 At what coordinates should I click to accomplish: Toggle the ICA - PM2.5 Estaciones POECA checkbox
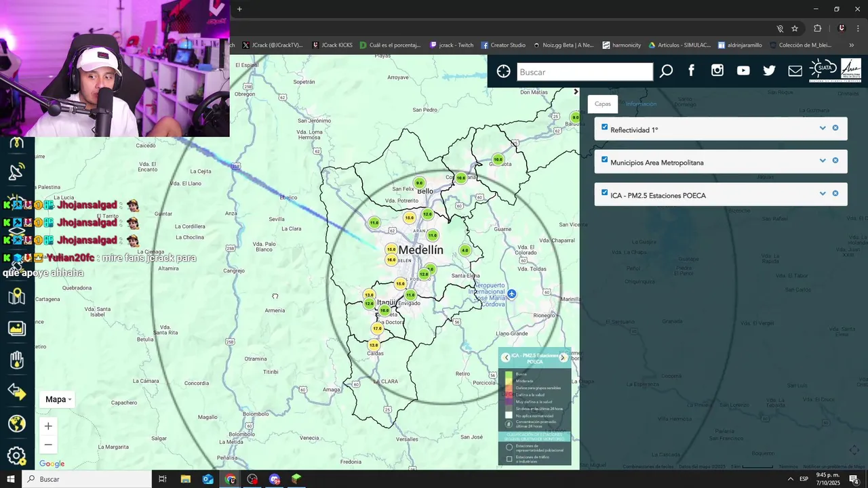tap(605, 192)
